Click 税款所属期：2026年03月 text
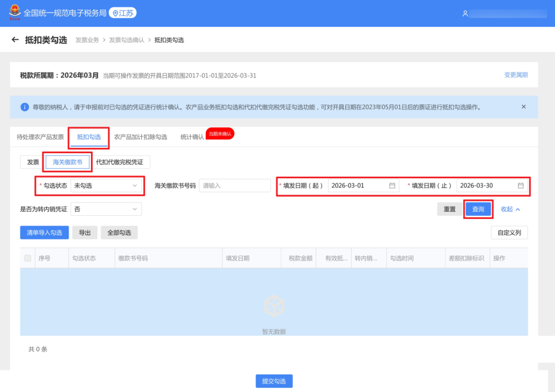Viewport: 555px width, 392px height. coord(59,75)
